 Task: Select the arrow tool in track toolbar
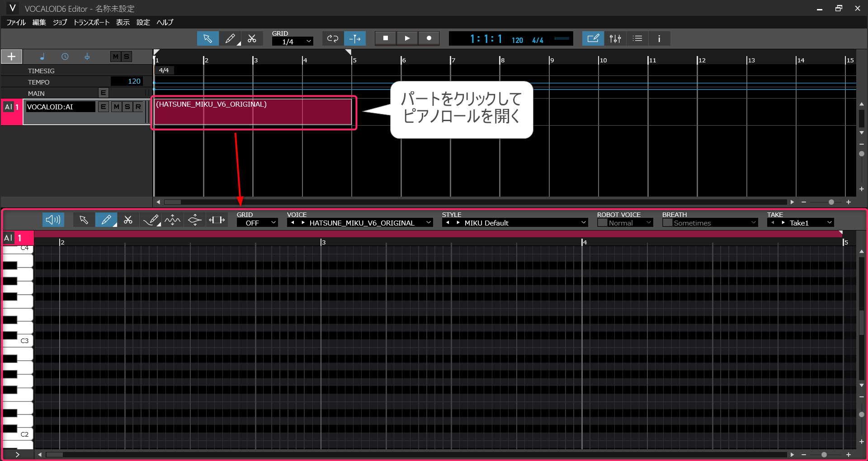click(x=208, y=38)
